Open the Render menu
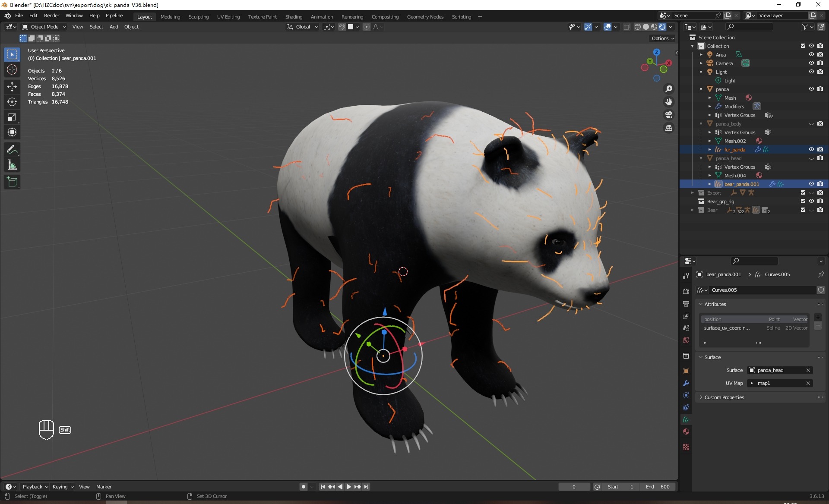This screenshot has height=504, width=829. point(51,16)
